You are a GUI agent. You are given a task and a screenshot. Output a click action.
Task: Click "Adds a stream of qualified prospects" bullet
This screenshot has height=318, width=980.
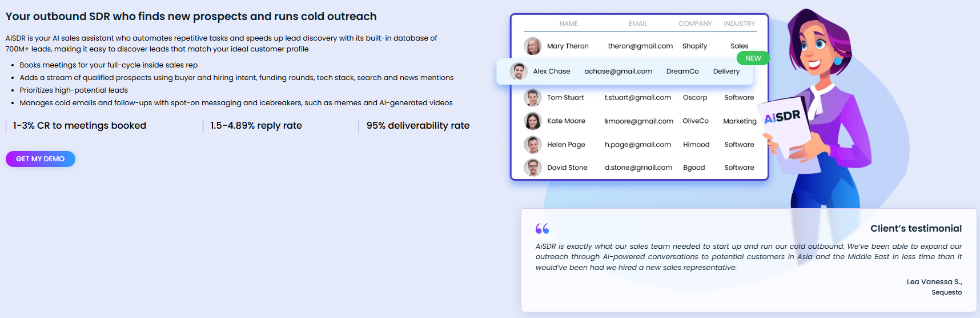point(236,78)
